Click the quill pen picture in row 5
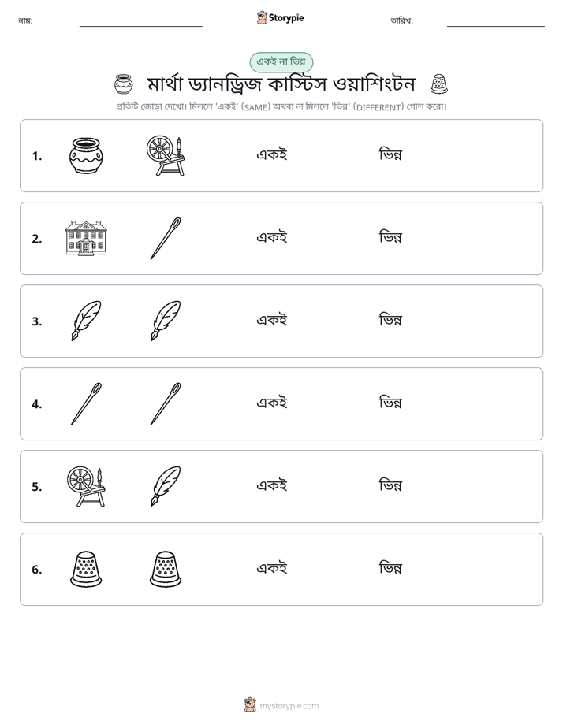Screen dimensions: 563x728 click(166, 487)
